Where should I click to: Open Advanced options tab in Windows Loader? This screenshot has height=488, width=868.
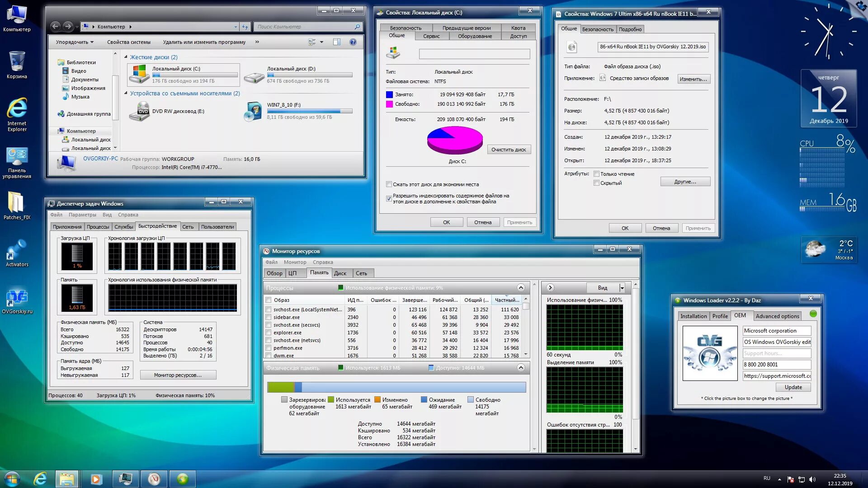[777, 316]
